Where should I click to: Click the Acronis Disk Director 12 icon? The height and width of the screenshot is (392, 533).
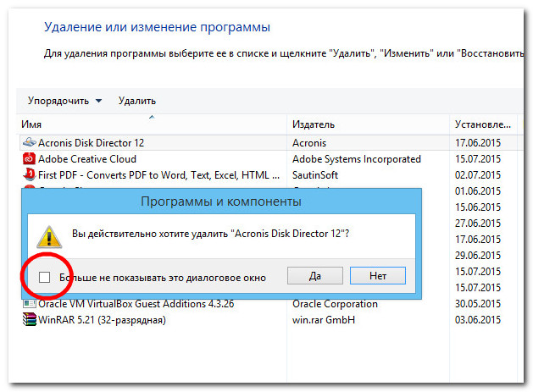29,143
